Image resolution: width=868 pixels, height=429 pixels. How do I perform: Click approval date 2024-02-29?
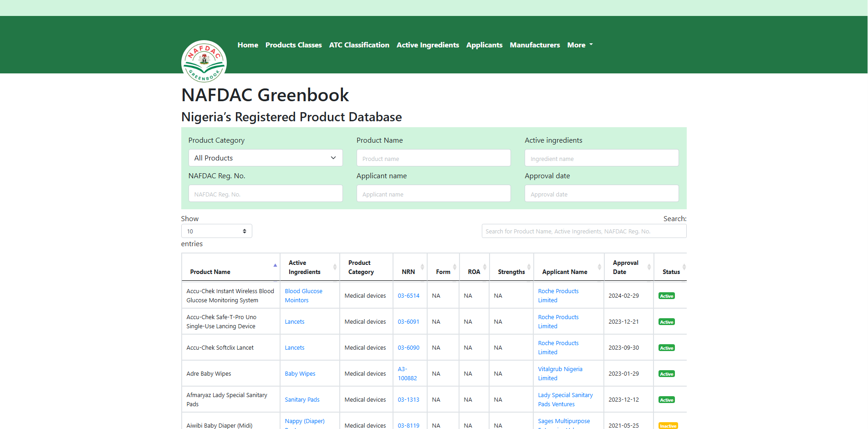click(x=624, y=295)
